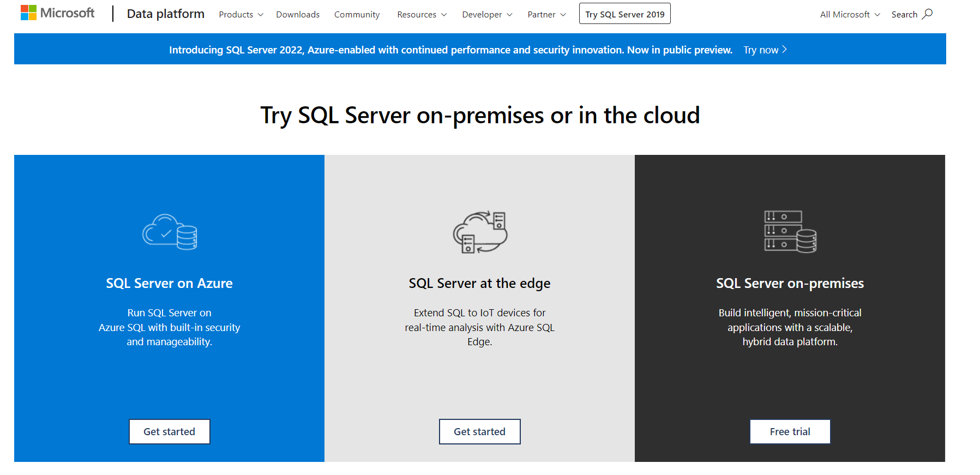Click the Microsoft logo

click(57, 13)
